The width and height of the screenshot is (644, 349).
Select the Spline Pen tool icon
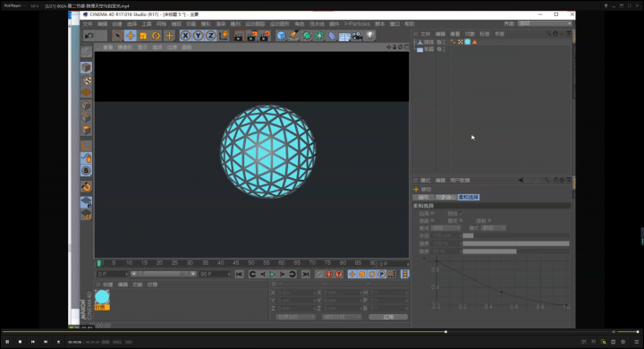click(293, 36)
